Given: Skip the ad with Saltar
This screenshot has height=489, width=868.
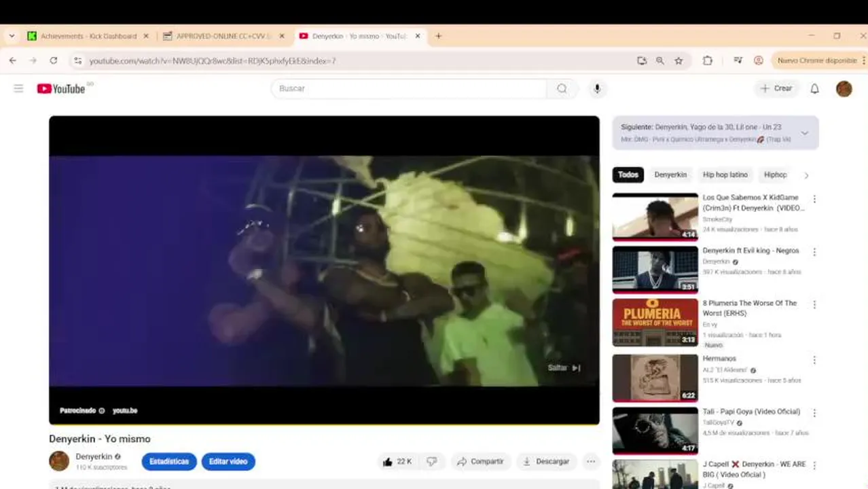Looking at the screenshot, I should (564, 367).
